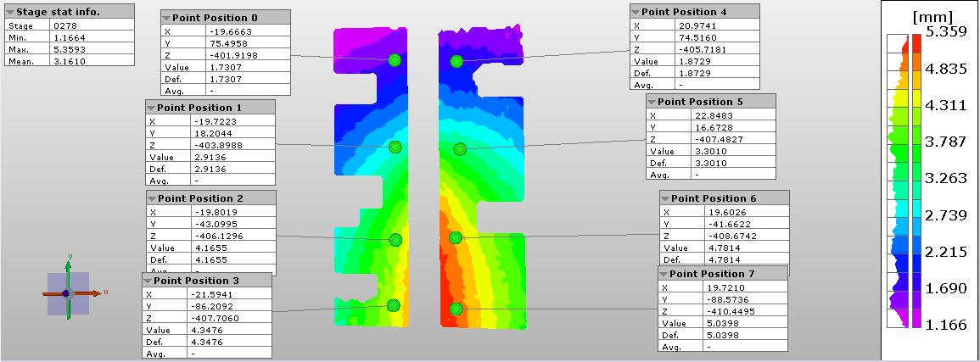This screenshot has width=980, height=362.
Task: Collapse the Stage stat info panel
Action: pos(9,12)
